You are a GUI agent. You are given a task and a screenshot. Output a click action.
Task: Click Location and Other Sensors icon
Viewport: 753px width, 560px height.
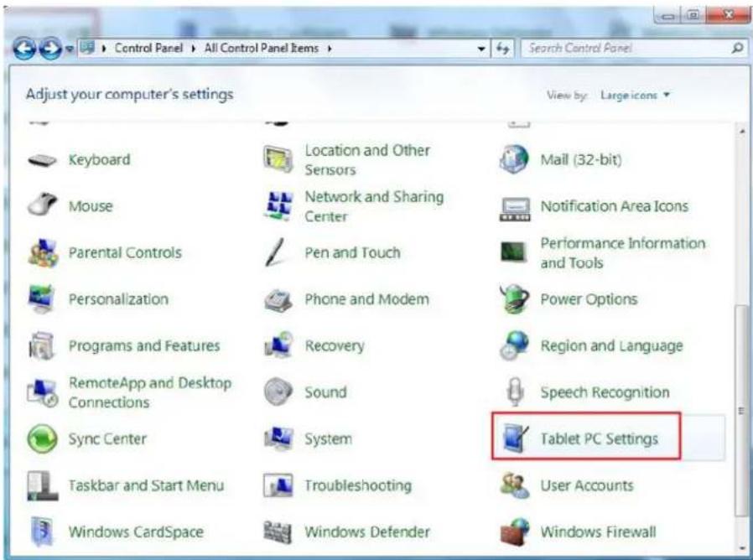coord(278,159)
